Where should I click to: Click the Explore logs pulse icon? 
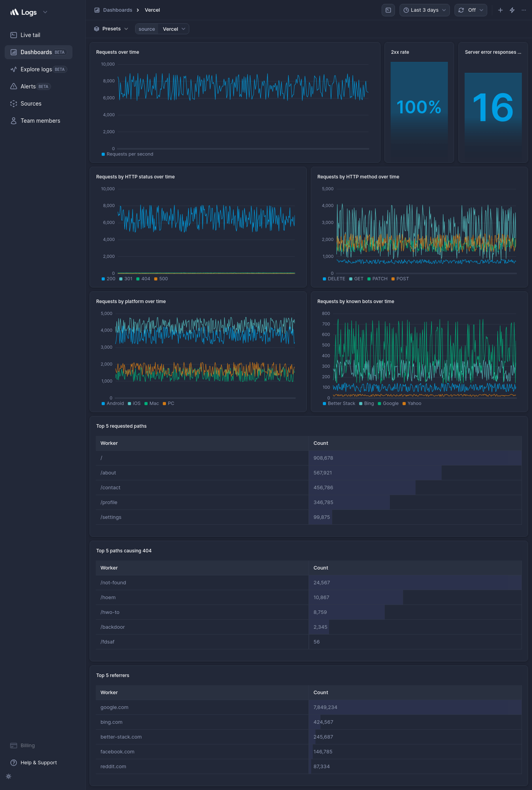[x=13, y=69]
